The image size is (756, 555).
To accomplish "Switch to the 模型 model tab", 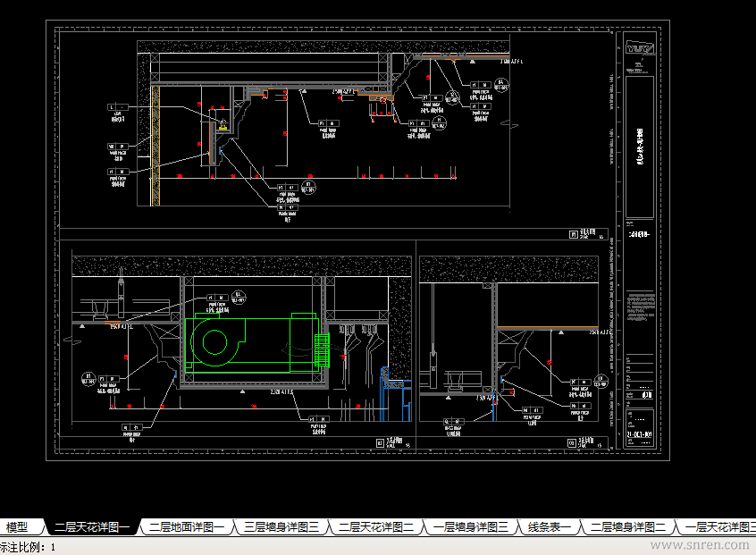I will [x=17, y=527].
